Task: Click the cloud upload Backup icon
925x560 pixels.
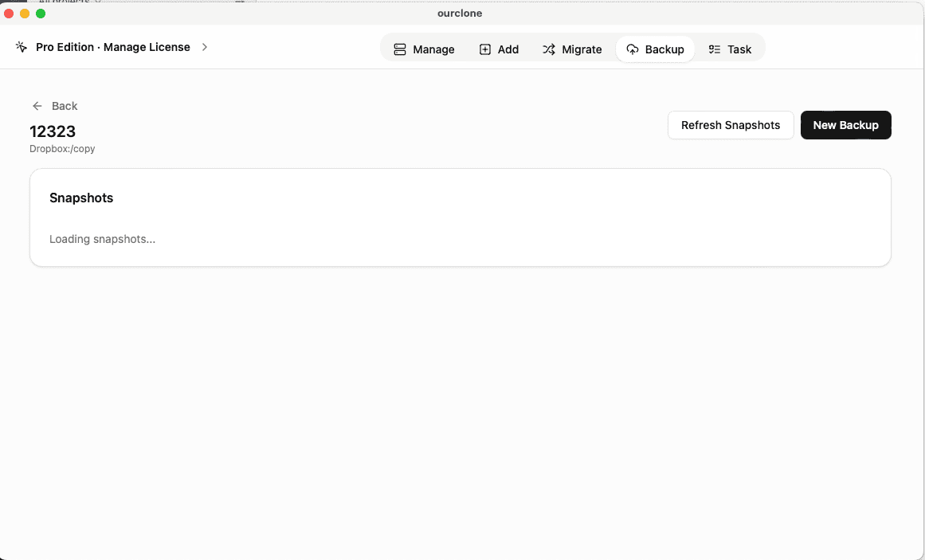Action: pos(633,49)
